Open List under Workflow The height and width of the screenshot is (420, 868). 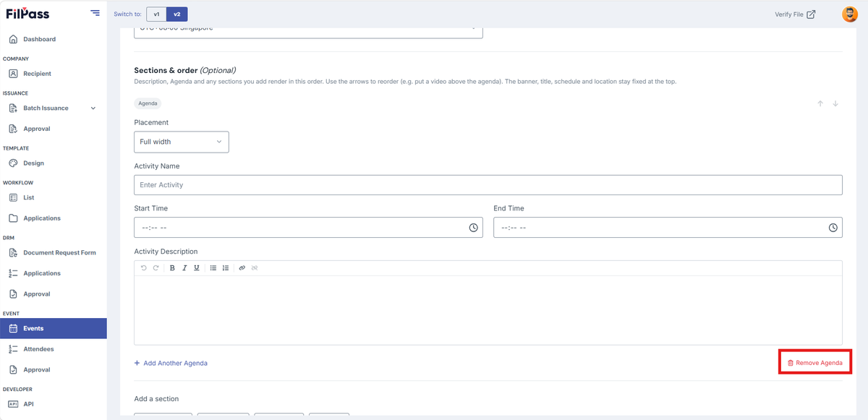tap(29, 197)
